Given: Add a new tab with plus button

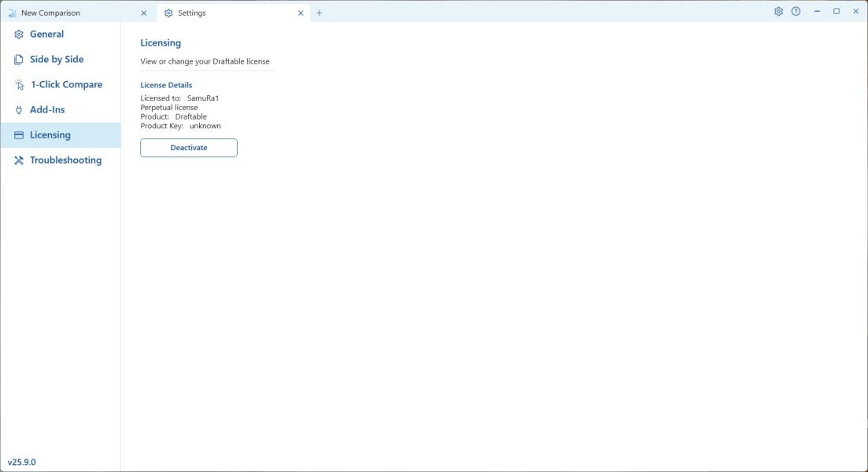Looking at the screenshot, I should (319, 13).
